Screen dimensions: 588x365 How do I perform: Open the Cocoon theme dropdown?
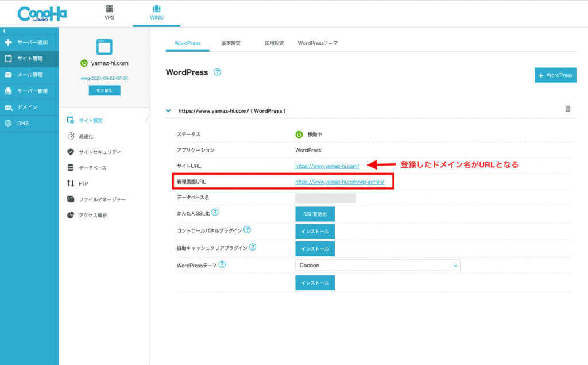coord(378,265)
